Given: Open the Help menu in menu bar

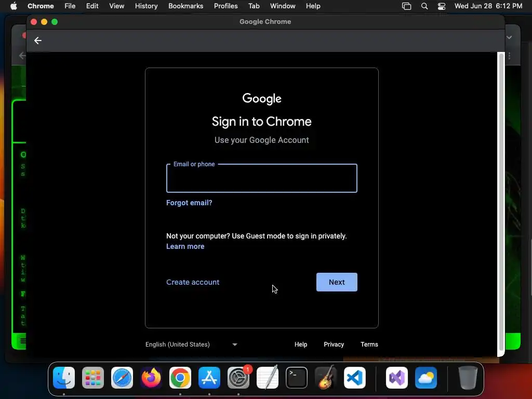Looking at the screenshot, I should [x=313, y=6].
